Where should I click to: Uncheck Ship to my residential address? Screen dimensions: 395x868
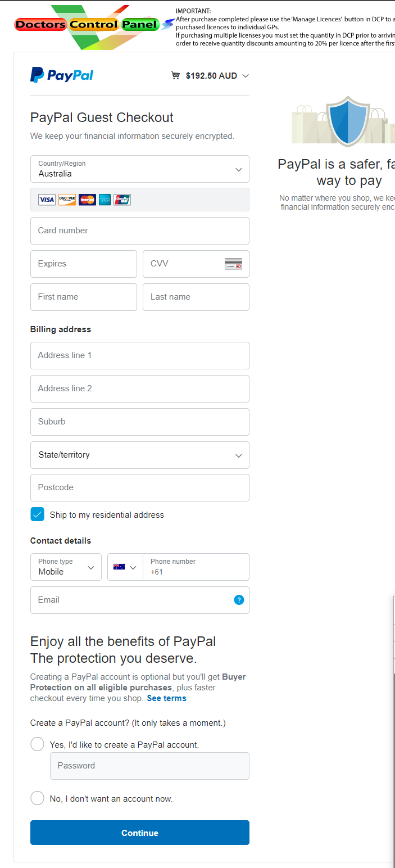click(38, 514)
